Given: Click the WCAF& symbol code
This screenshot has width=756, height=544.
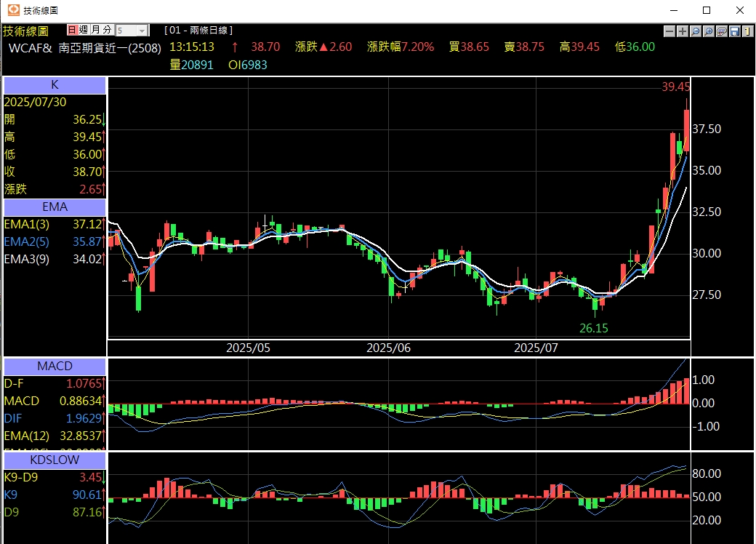Looking at the screenshot, I should [x=31, y=48].
